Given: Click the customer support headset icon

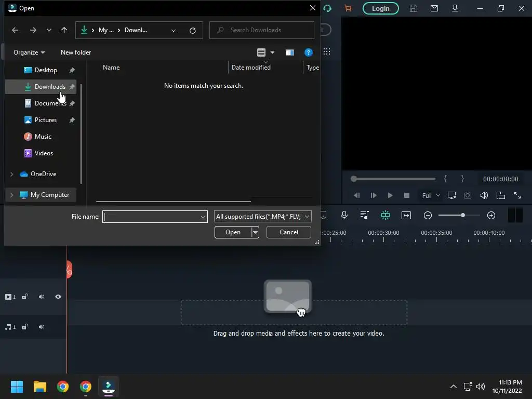Looking at the screenshot, I should (327, 8).
